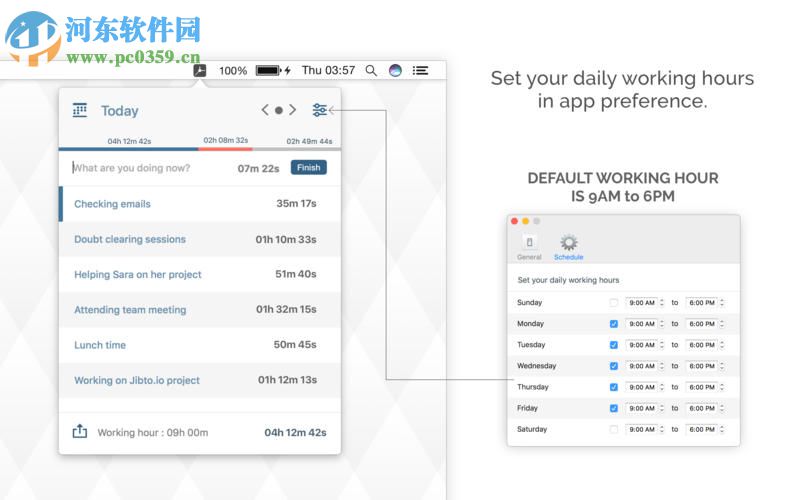Click Sunday 9:00 AM start time field
Screen dimensions: 800x500
[x=641, y=303]
